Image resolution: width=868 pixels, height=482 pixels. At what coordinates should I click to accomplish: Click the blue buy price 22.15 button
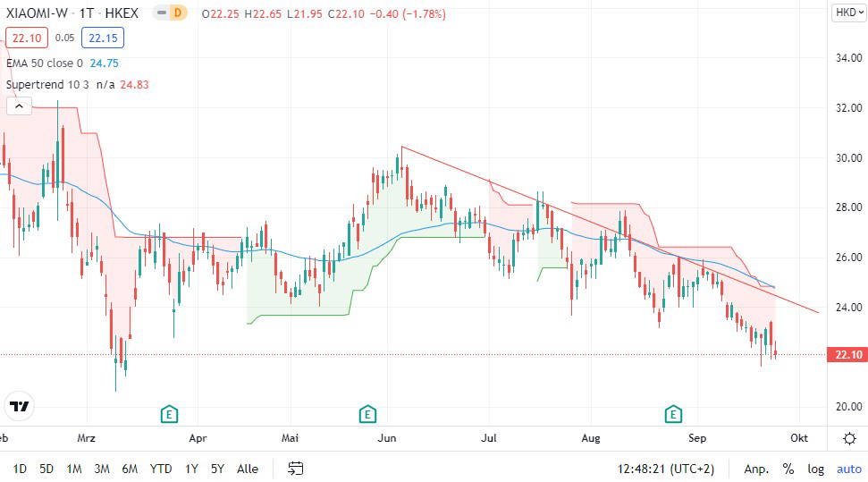[103, 38]
